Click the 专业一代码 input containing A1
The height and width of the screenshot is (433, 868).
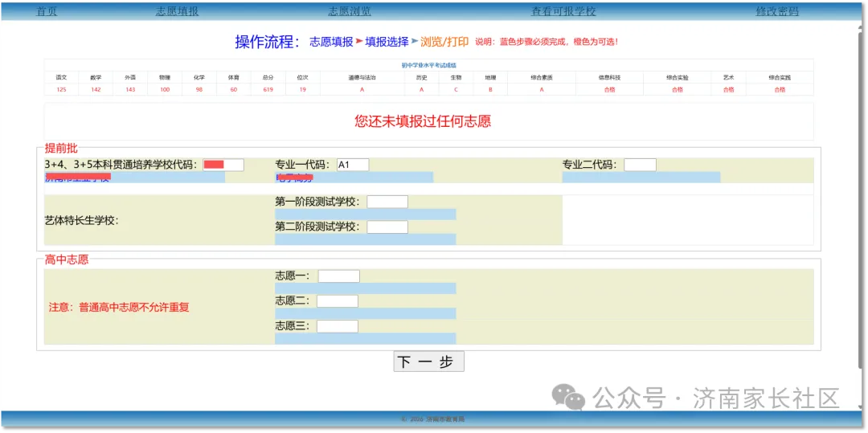[x=353, y=165]
